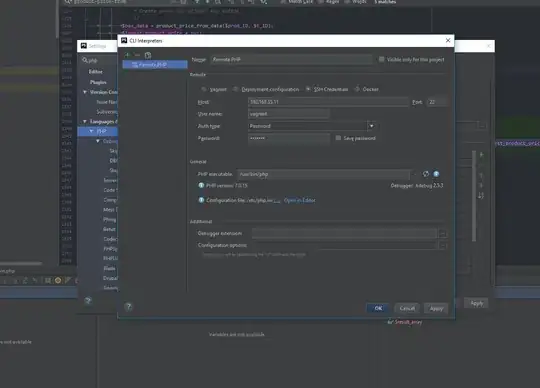This screenshot has width=540, height=388.
Task: Confirm the dialog with the OK button
Action: click(378, 308)
